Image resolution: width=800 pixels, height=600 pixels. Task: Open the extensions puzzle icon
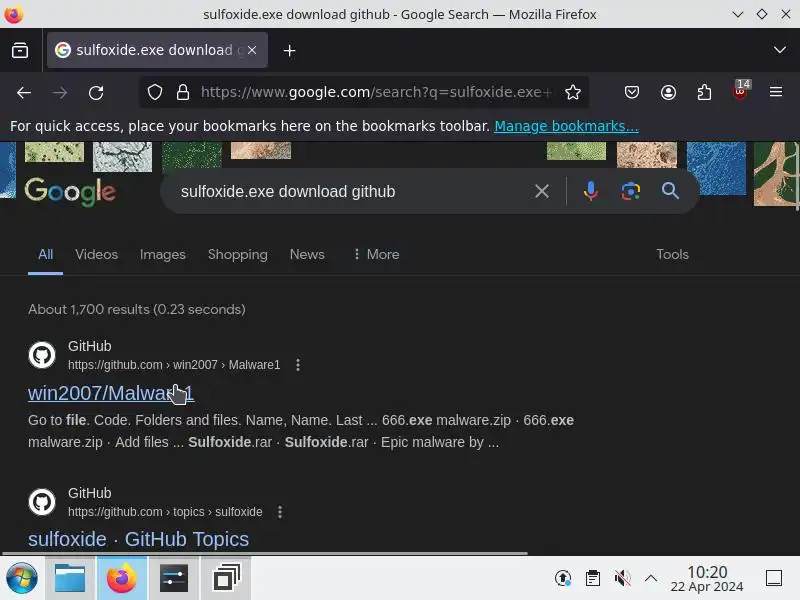pos(704,92)
